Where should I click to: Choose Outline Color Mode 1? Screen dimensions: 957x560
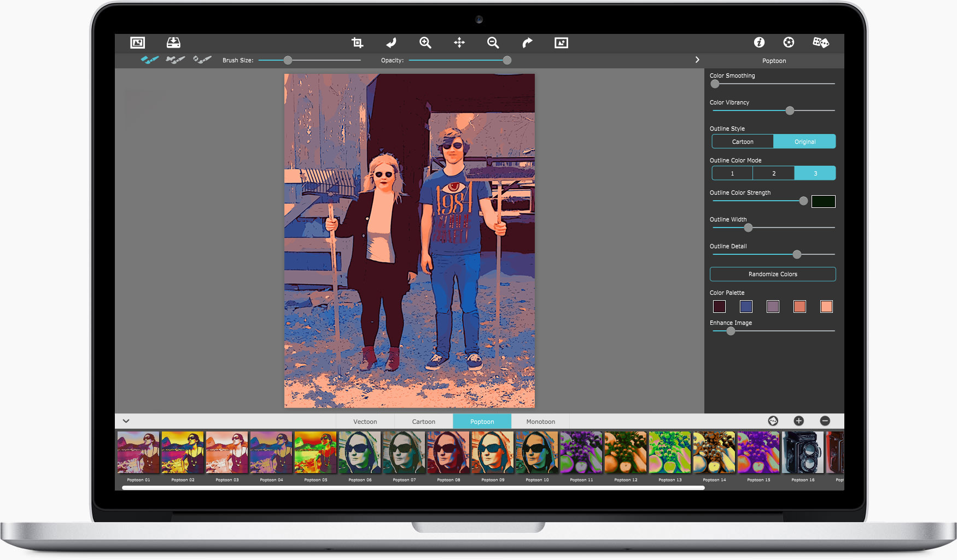click(732, 173)
